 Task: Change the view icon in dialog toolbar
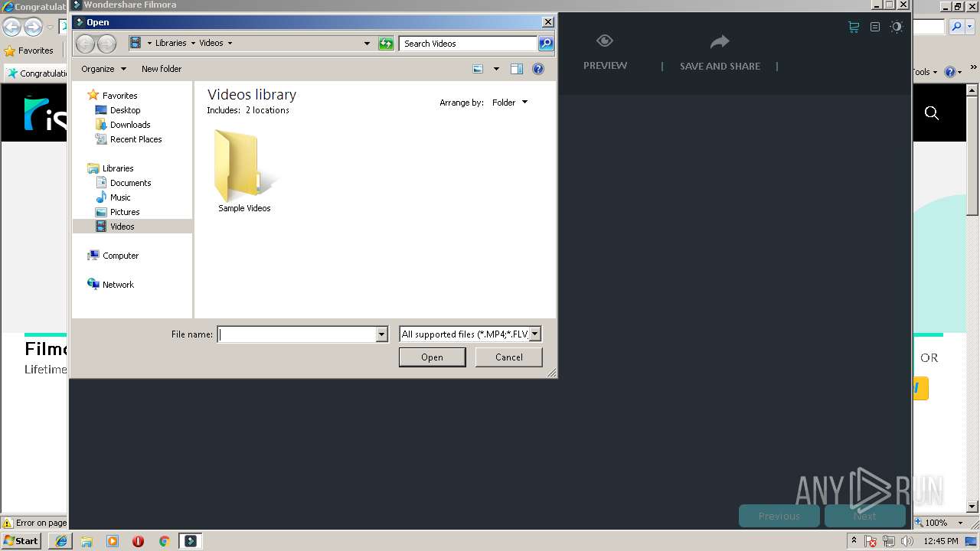click(x=479, y=69)
